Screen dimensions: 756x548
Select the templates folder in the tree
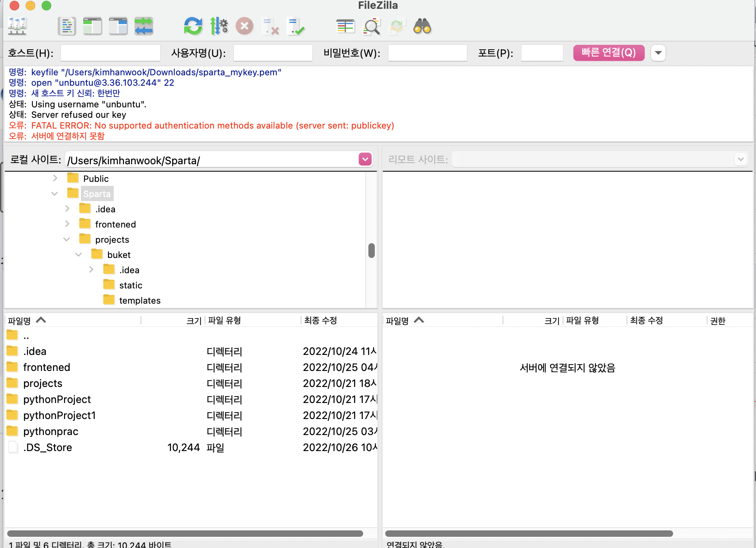140,300
